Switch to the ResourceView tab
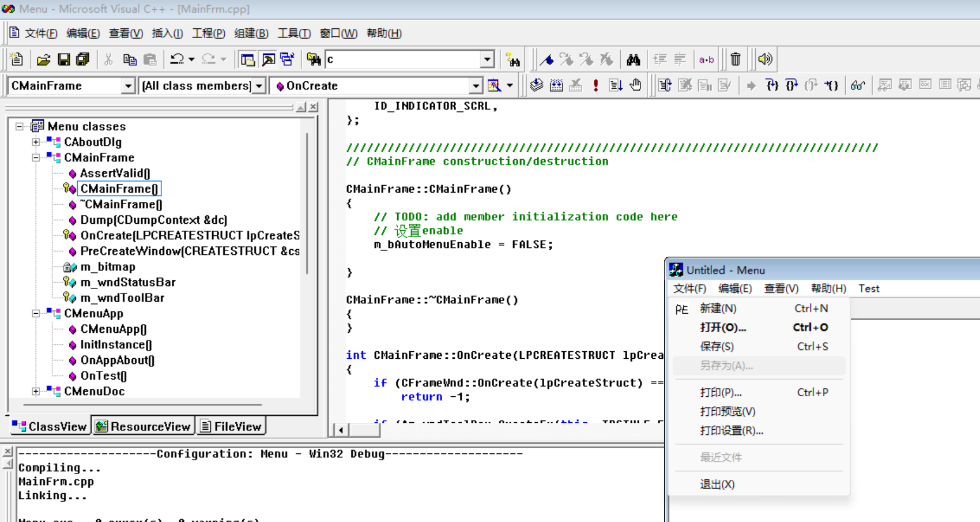This screenshot has width=980, height=522. point(143,426)
